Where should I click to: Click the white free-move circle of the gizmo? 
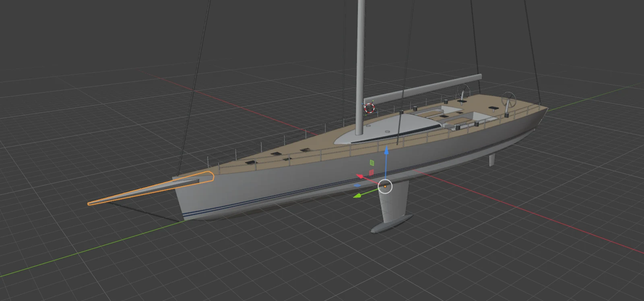click(385, 186)
